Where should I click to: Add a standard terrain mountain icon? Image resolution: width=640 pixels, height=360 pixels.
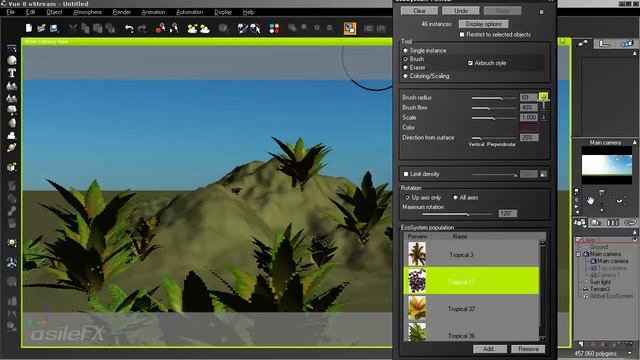click(12, 86)
